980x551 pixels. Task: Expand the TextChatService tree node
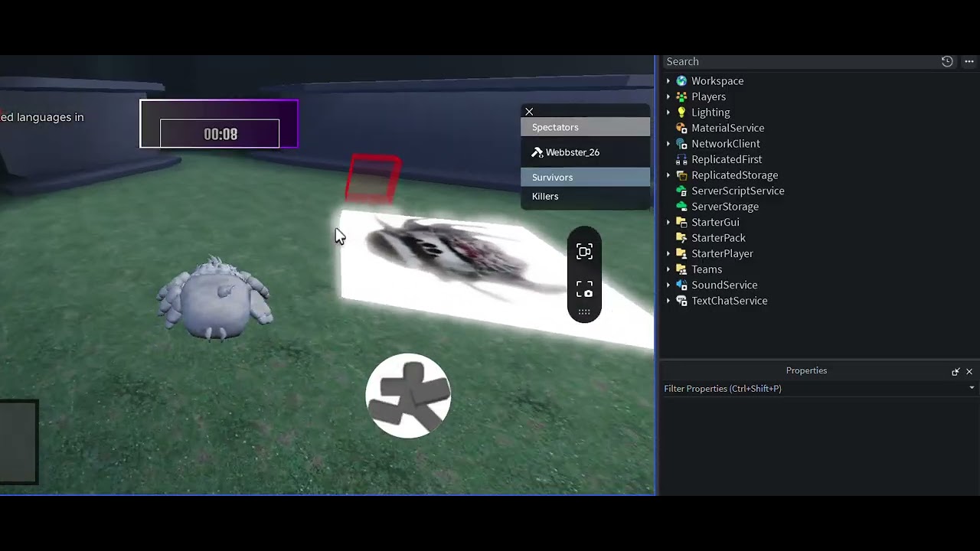point(668,301)
